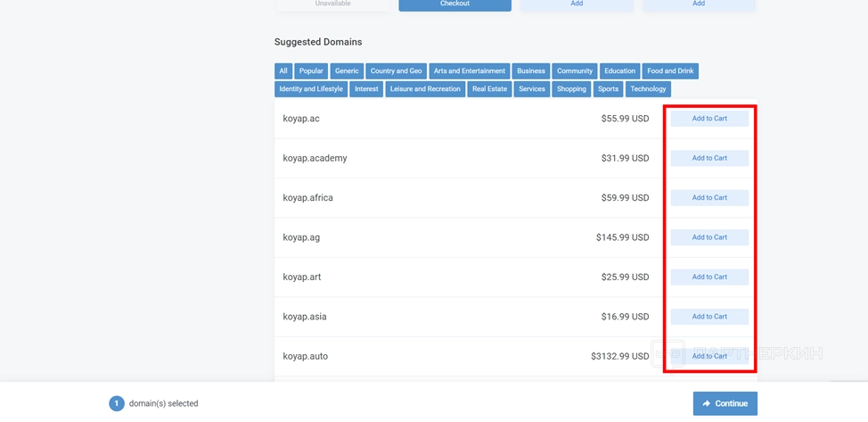Open the Food and Drink filter
868x422 pixels.
[670, 71]
